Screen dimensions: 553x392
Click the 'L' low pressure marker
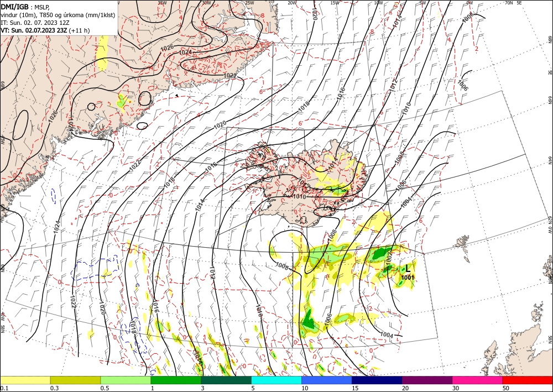(x=408, y=269)
